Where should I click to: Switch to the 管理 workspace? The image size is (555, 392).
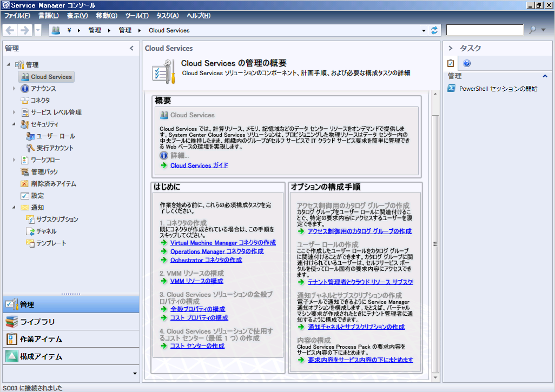pos(71,304)
